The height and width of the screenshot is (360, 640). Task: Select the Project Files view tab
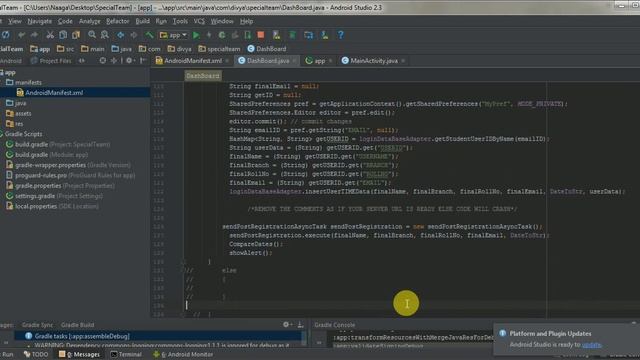[51, 61]
